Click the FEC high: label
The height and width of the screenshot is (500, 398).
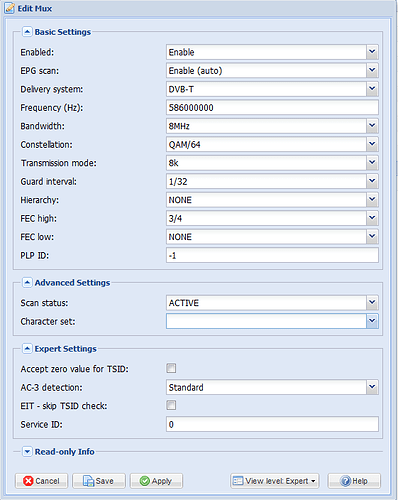(38, 219)
